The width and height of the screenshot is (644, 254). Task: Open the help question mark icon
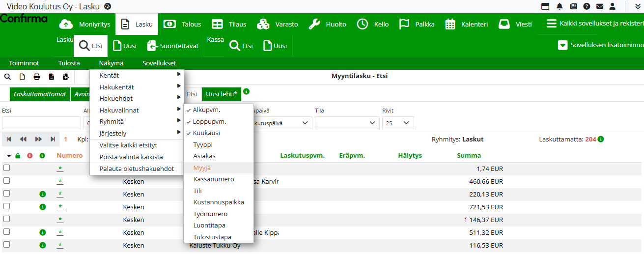point(587,6)
